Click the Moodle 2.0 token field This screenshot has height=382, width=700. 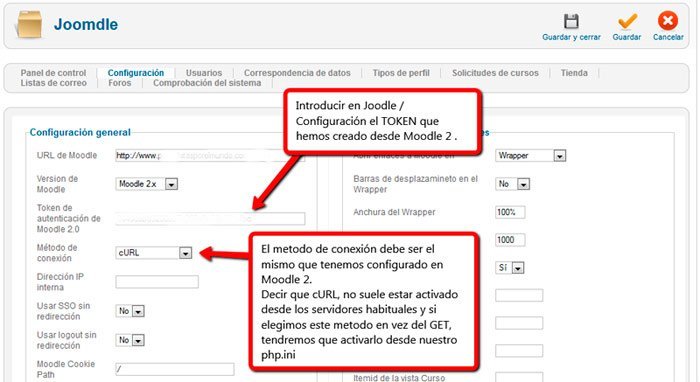coord(210,219)
